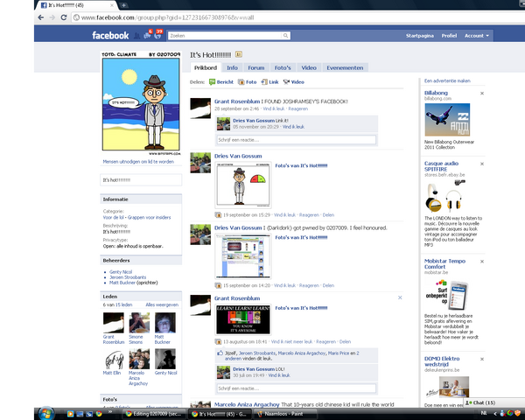
Task: Click Schrijf een reactie under LOL! comment
Action: (297, 388)
